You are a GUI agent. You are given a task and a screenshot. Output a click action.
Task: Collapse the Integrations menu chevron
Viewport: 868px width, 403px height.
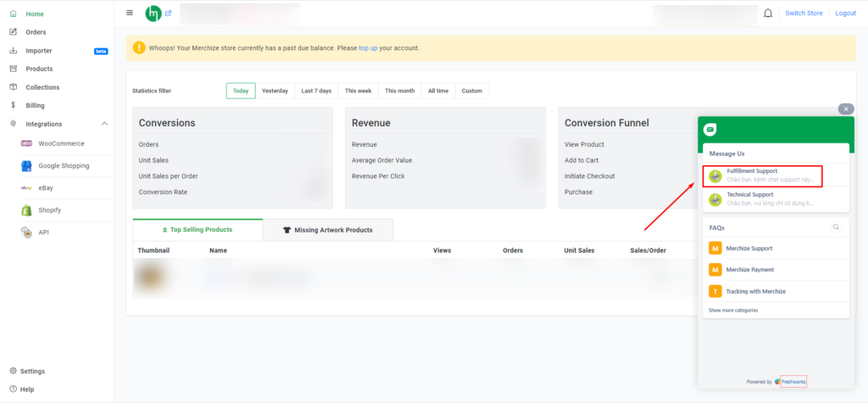tap(104, 124)
